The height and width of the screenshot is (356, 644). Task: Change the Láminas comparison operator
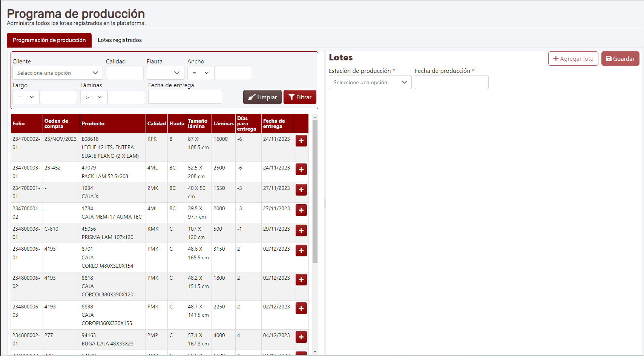tap(94, 97)
